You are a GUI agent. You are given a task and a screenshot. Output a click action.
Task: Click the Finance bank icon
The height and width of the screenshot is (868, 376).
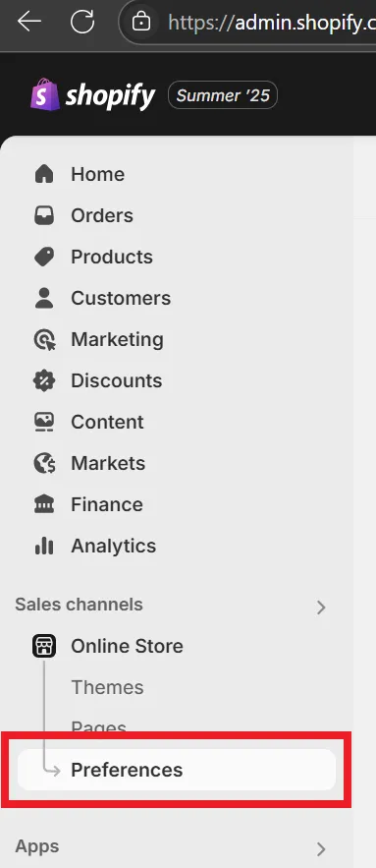tap(44, 504)
